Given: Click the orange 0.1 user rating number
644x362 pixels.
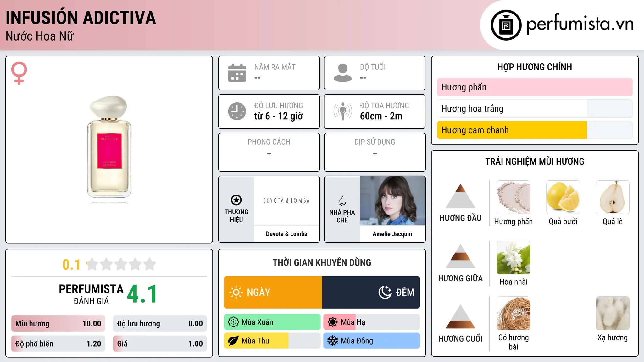Looking at the screenshot, I should [71, 265].
